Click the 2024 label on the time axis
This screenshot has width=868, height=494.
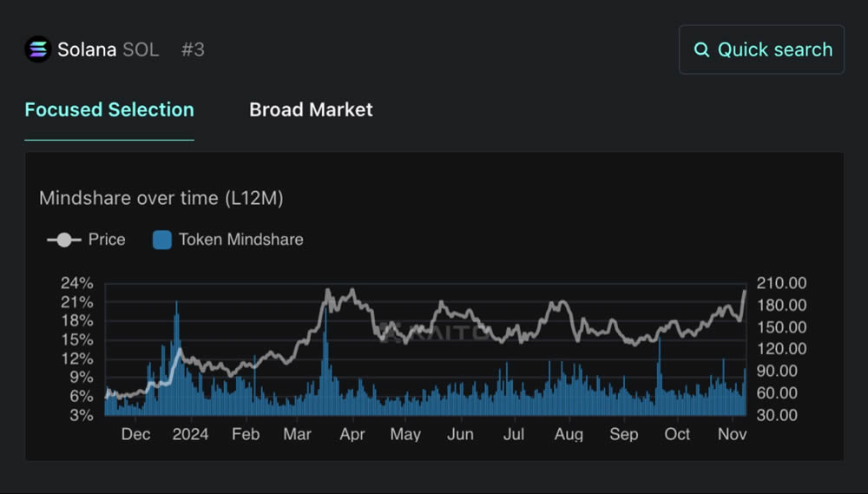190,434
